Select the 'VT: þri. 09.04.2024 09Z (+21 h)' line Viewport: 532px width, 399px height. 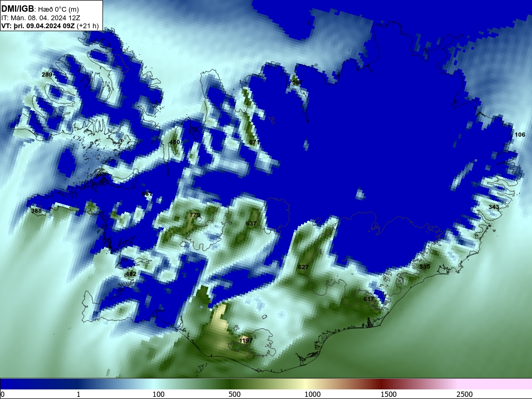(50, 26)
